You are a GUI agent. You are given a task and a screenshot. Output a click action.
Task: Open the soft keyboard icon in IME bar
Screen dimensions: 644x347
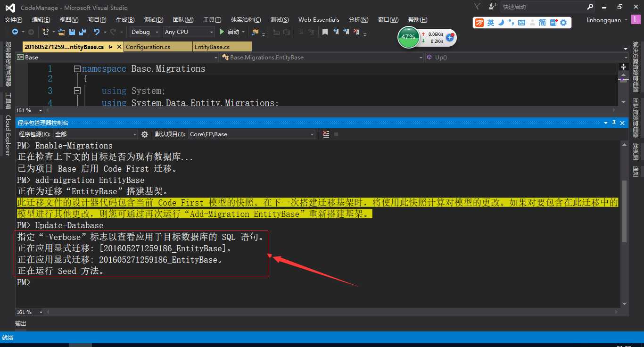point(521,23)
